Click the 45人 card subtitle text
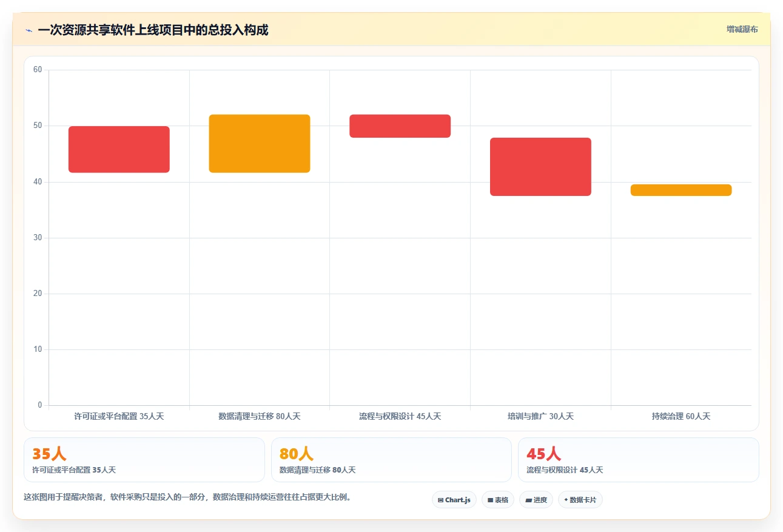The image size is (783, 532). click(565, 470)
